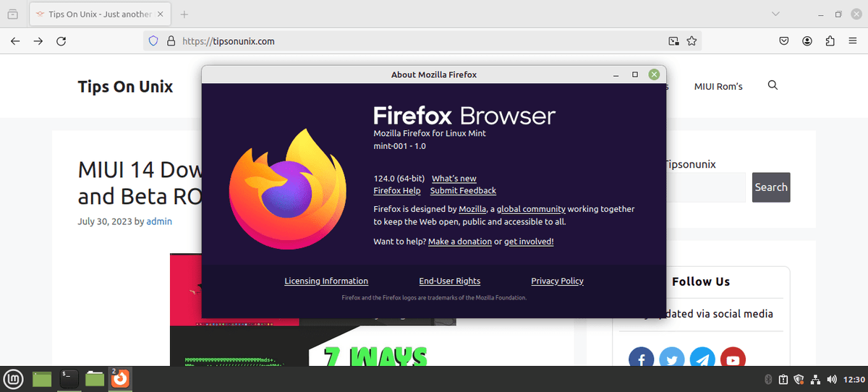Open the Mozilla link in About dialog
The height and width of the screenshot is (392, 868).
point(472,209)
